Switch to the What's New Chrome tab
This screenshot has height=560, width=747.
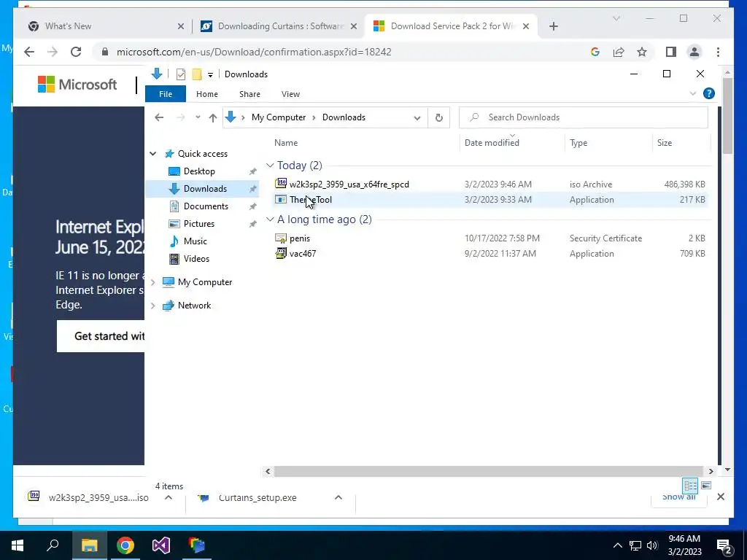(106, 26)
